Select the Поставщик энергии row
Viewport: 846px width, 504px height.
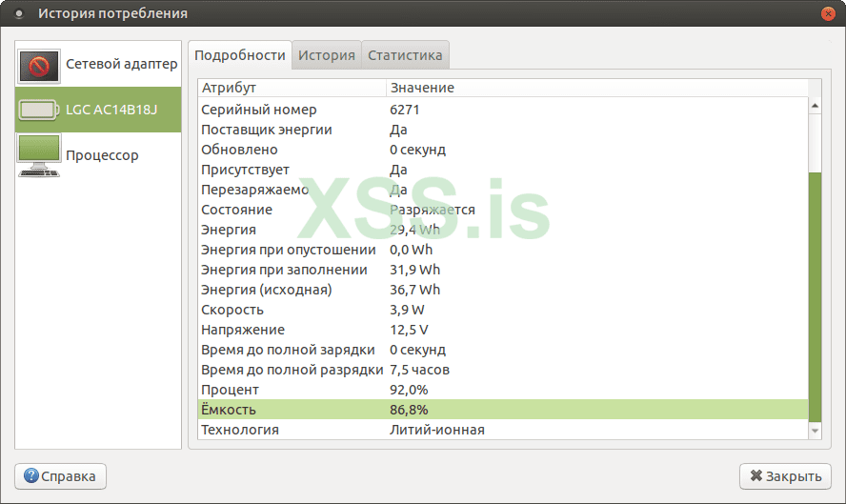click(x=503, y=130)
